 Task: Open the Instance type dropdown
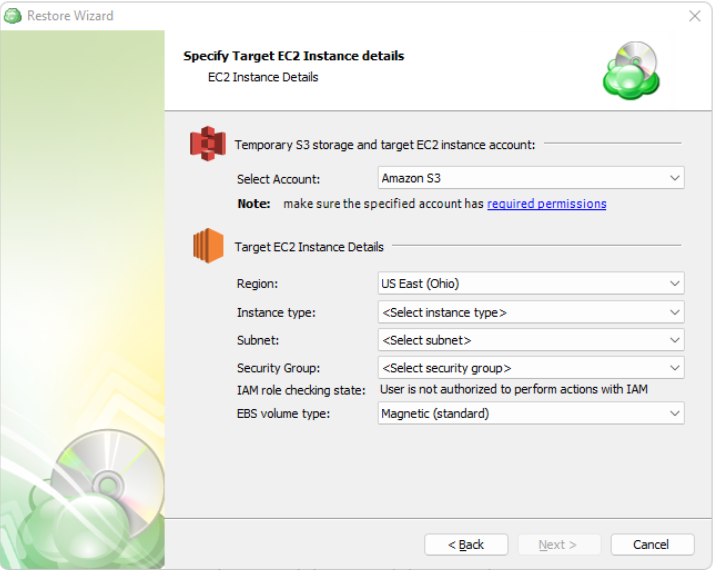[531, 312]
